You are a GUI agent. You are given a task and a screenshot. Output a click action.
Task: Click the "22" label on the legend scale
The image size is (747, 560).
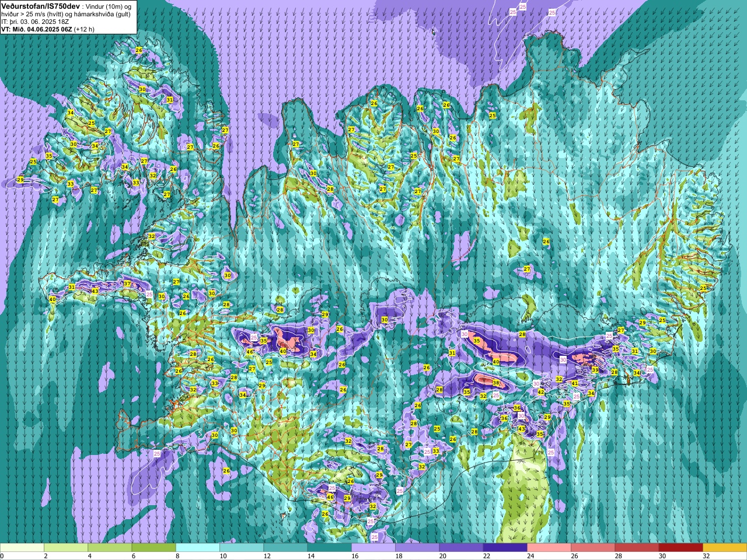pos(487,556)
